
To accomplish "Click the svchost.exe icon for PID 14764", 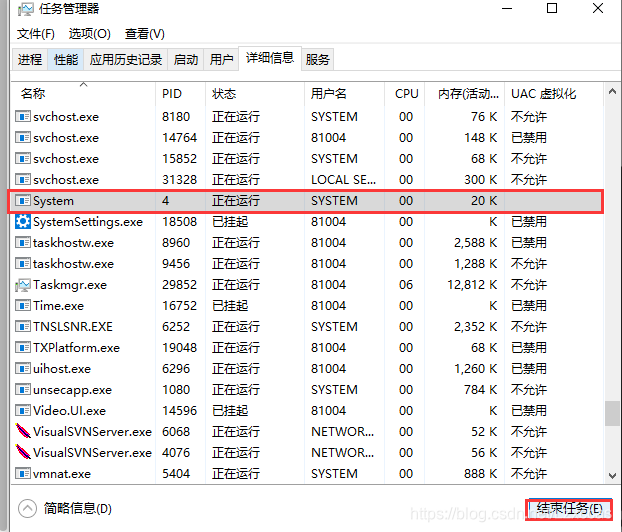I will (23, 138).
